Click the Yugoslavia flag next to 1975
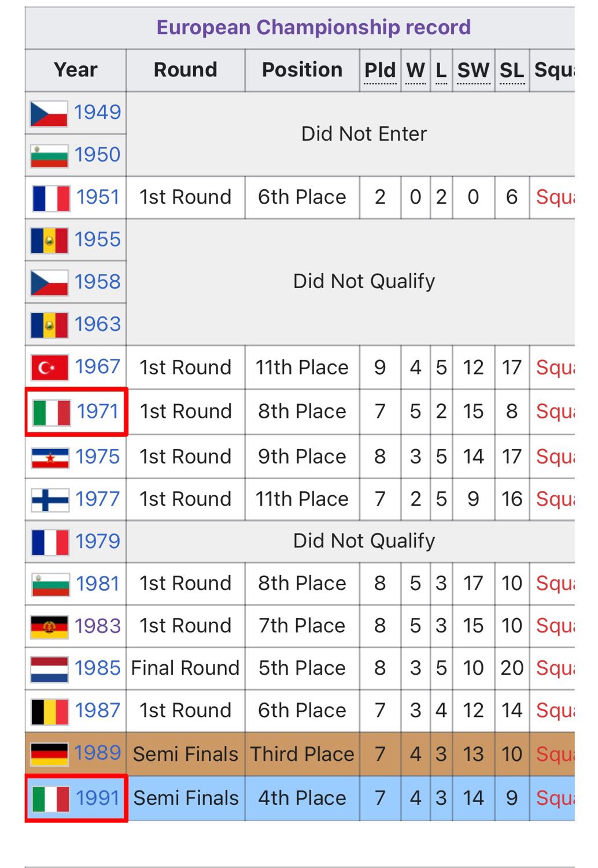598x868 pixels. point(50,458)
